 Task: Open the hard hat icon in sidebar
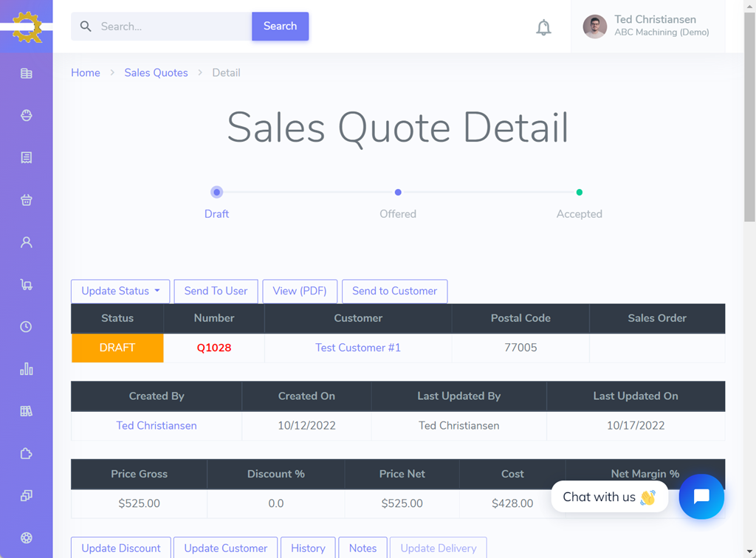tap(27, 115)
